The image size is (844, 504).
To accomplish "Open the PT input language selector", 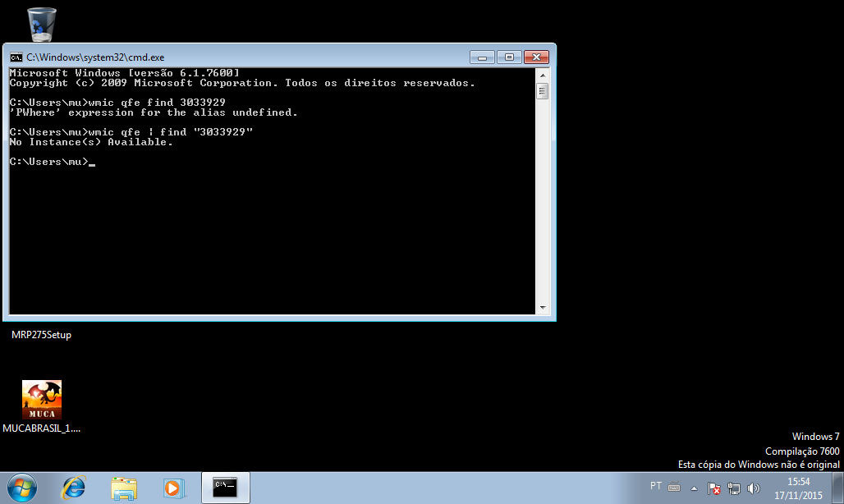I will click(656, 486).
